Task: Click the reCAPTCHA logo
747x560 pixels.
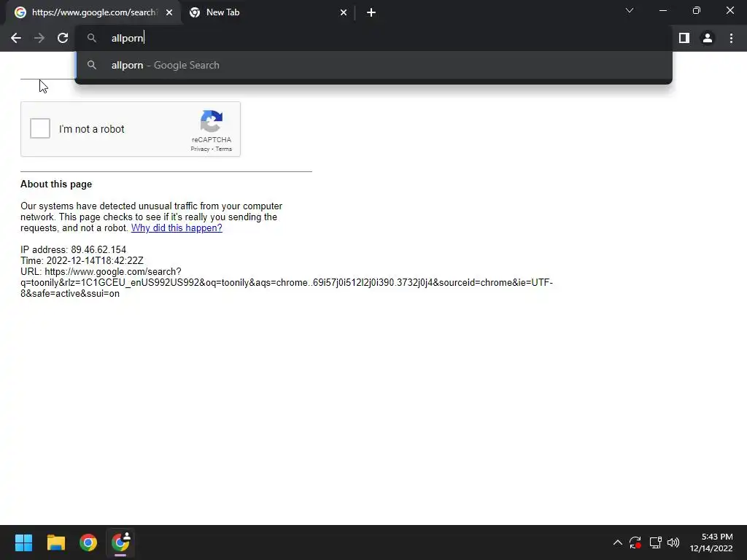Action: point(212,121)
